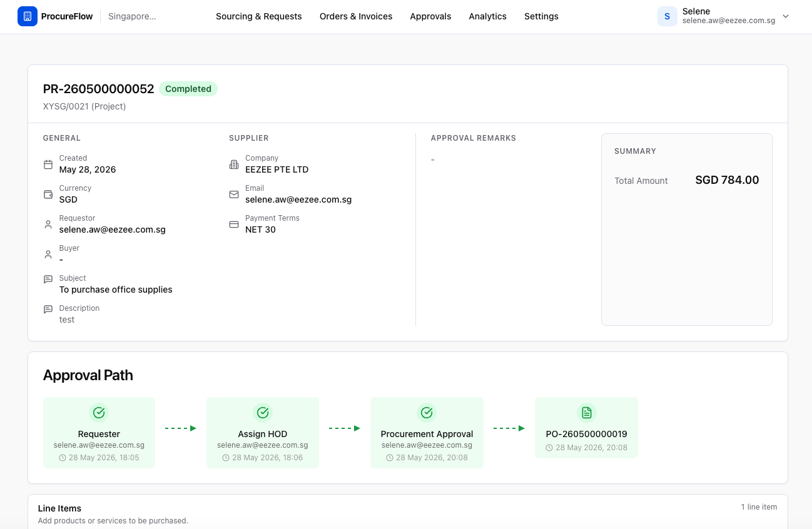Click the envelope icon next to supplier Email

point(234,194)
